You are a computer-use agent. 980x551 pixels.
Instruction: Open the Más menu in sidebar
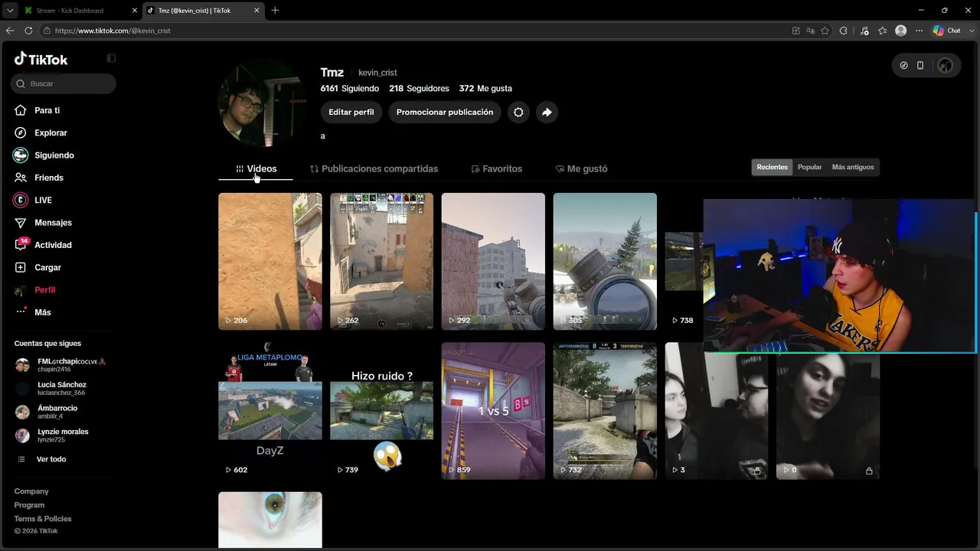[42, 312]
